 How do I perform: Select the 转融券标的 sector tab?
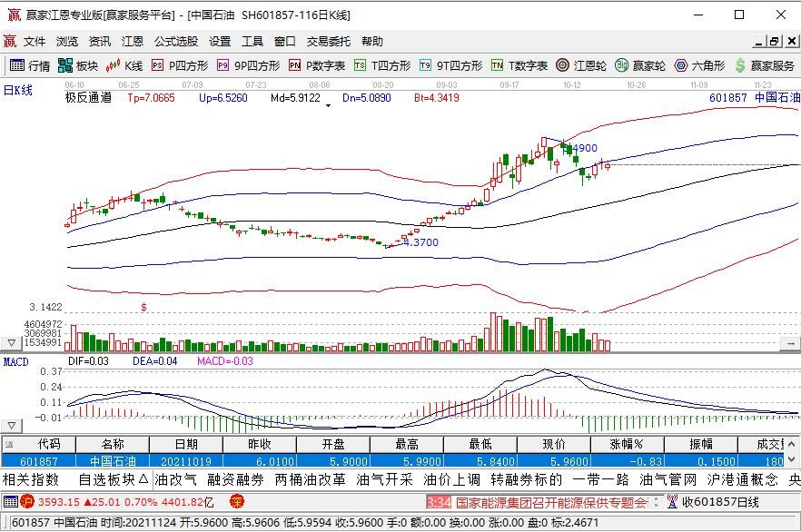pos(526,479)
